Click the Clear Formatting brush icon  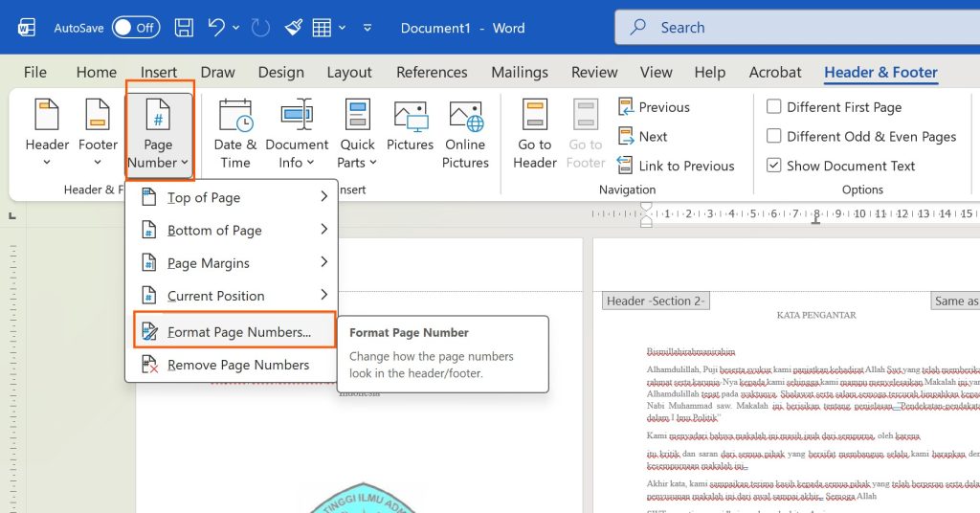[x=293, y=28]
